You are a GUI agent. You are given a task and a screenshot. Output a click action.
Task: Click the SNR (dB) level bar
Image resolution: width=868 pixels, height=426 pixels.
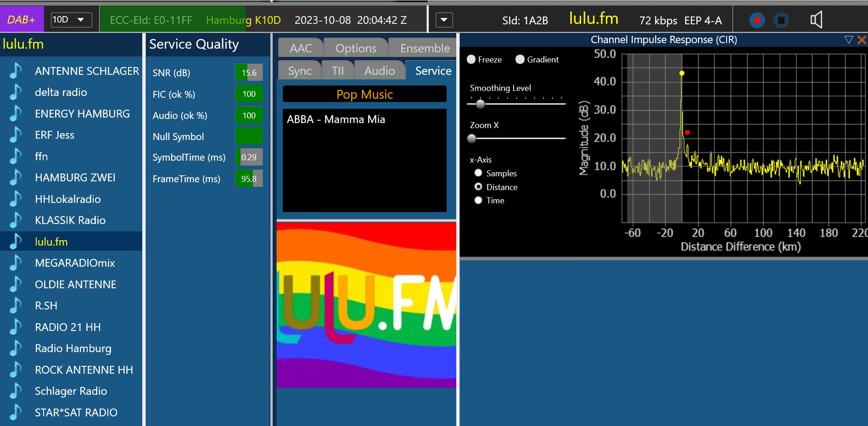pyautogui.click(x=249, y=73)
